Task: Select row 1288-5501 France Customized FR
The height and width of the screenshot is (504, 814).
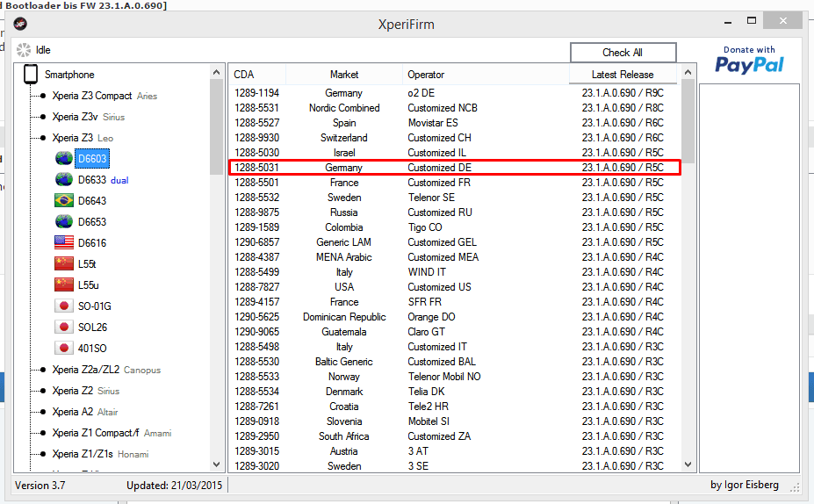Action: pyautogui.click(x=454, y=183)
